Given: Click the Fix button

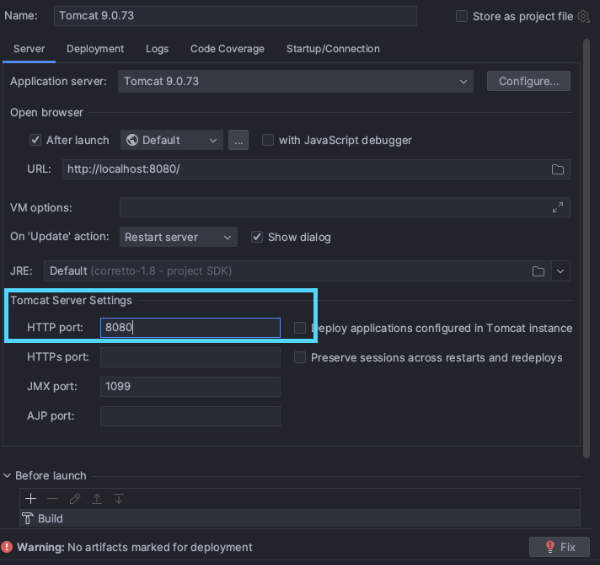Looking at the screenshot, I should (559, 547).
